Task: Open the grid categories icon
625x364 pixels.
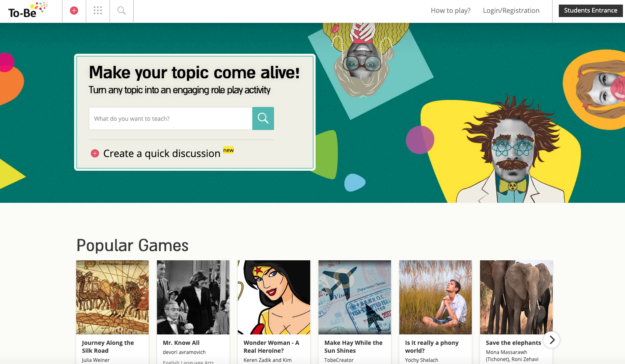Action: pos(98,11)
